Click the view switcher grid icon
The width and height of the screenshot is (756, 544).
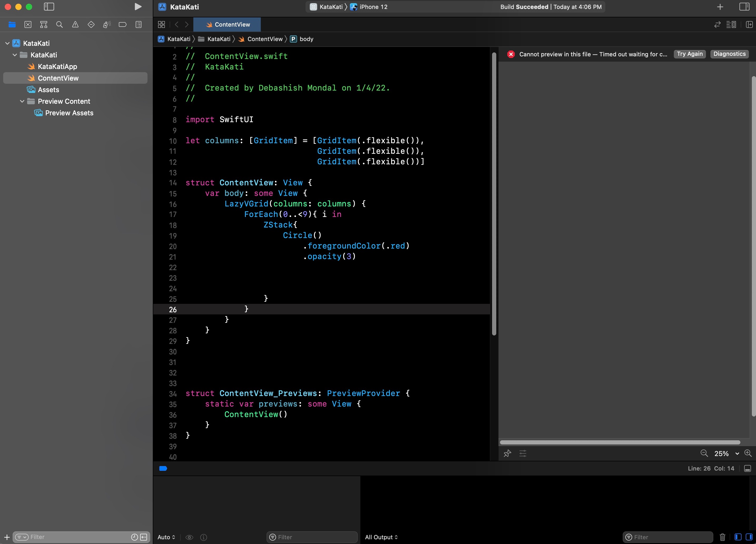[161, 24]
